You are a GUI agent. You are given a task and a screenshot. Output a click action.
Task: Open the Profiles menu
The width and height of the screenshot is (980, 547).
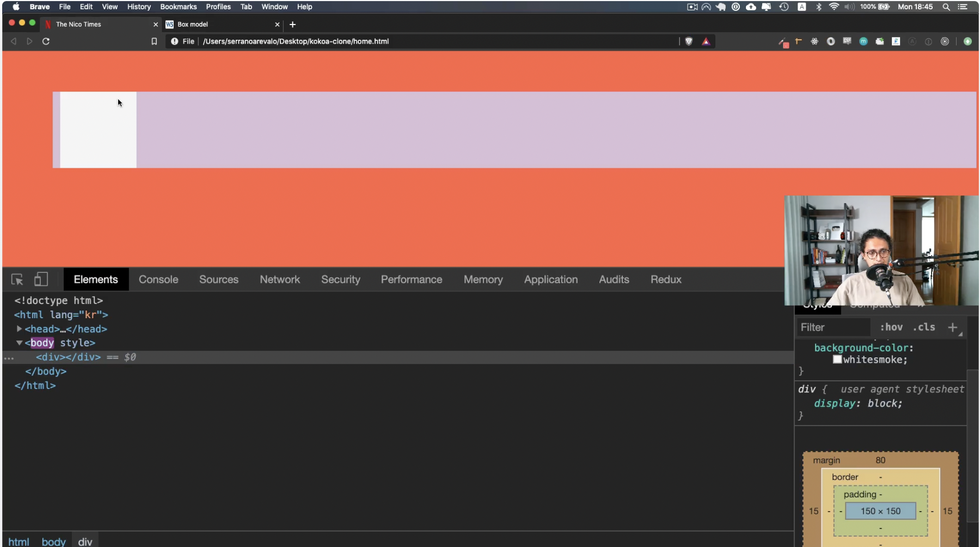218,7
